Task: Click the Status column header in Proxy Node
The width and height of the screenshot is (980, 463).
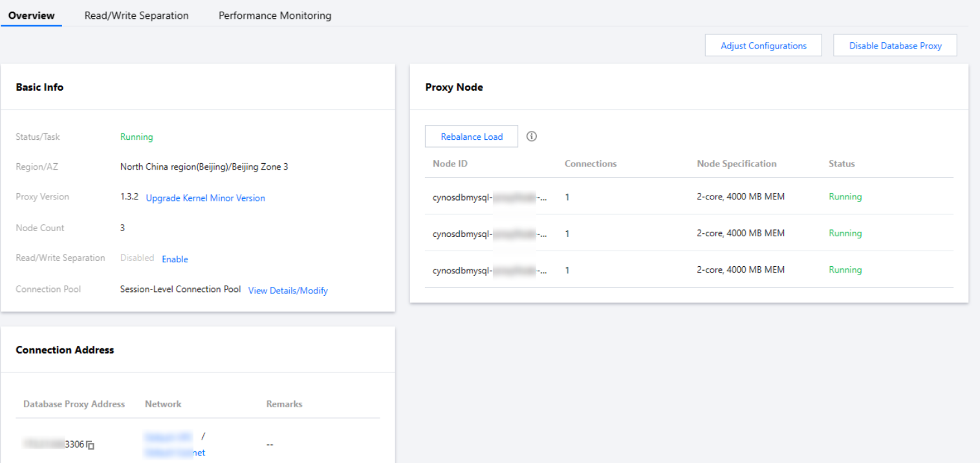Action: click(x=842, y=164)
